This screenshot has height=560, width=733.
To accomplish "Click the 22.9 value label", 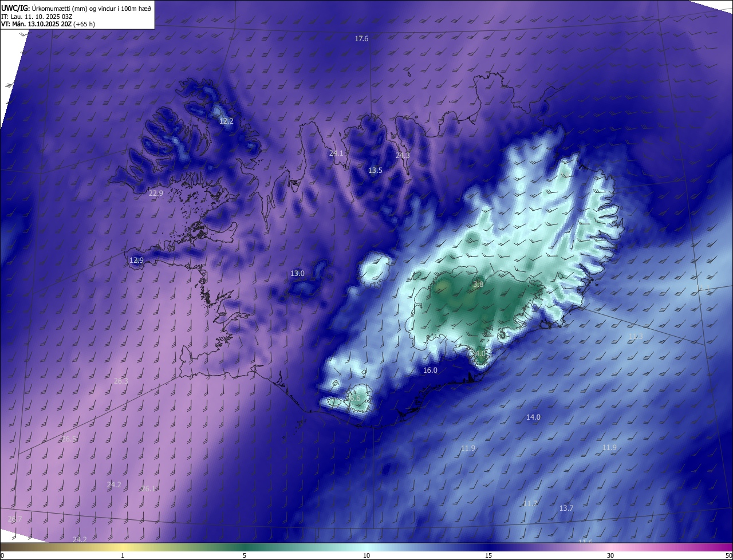I will pos(156,194).
